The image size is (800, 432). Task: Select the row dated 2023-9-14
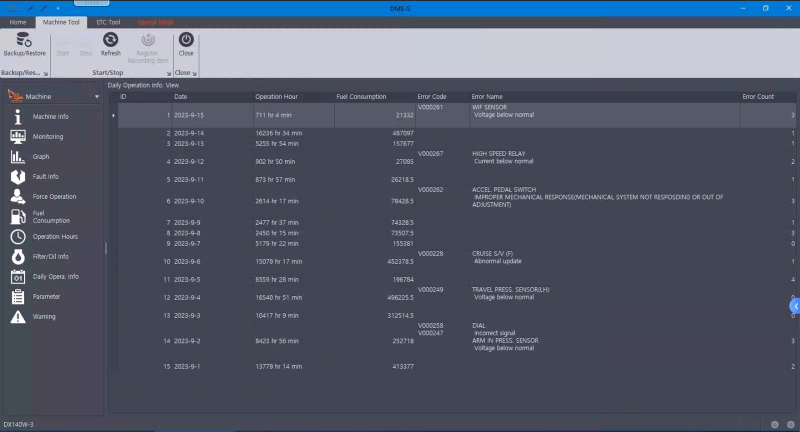coord(190,133)
